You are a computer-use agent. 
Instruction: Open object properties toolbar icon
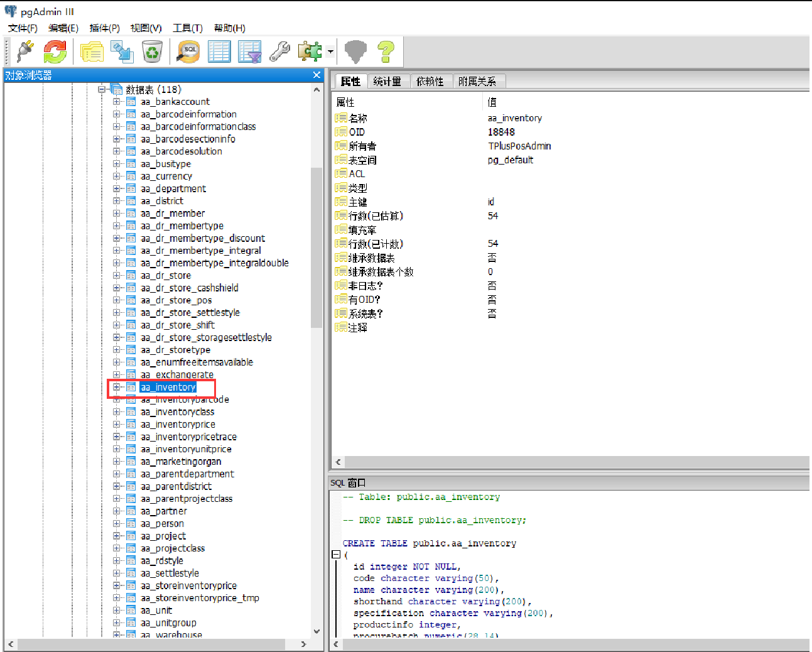[92, 52]
